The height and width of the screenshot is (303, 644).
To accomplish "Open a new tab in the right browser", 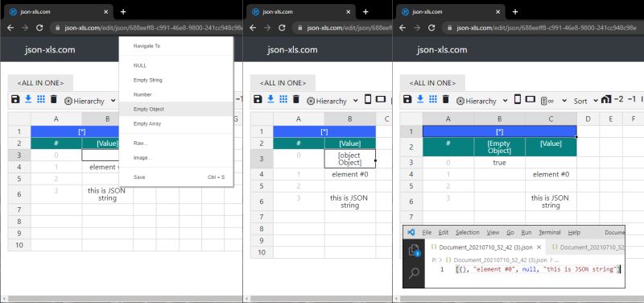I will click(515, 12).
